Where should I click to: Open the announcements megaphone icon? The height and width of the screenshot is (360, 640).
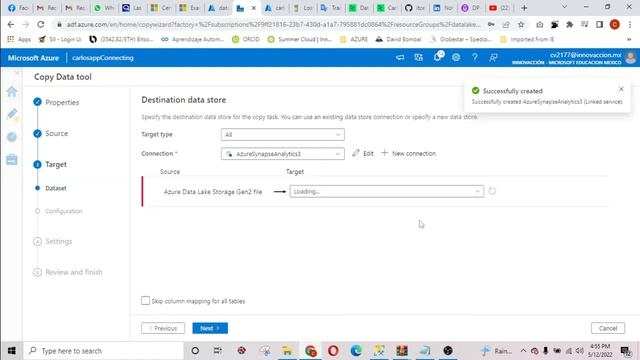point(400,58)
